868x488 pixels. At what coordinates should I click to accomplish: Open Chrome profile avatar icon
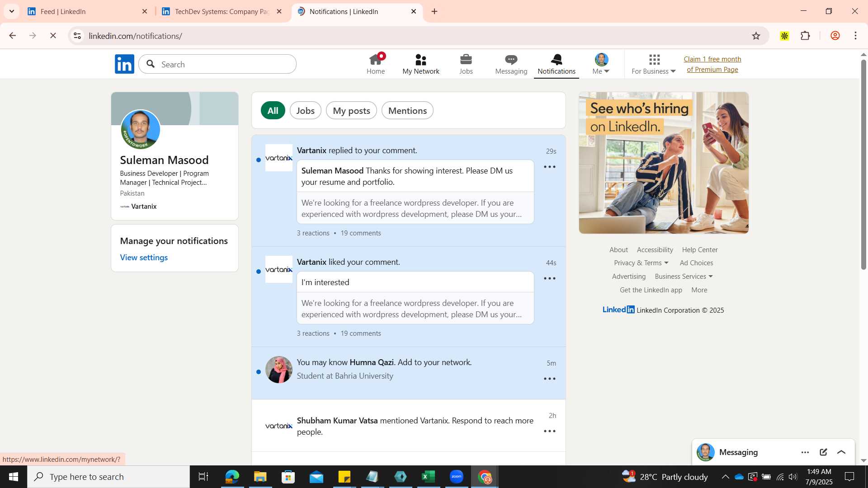pyautogui.click(x=835, y=36)
